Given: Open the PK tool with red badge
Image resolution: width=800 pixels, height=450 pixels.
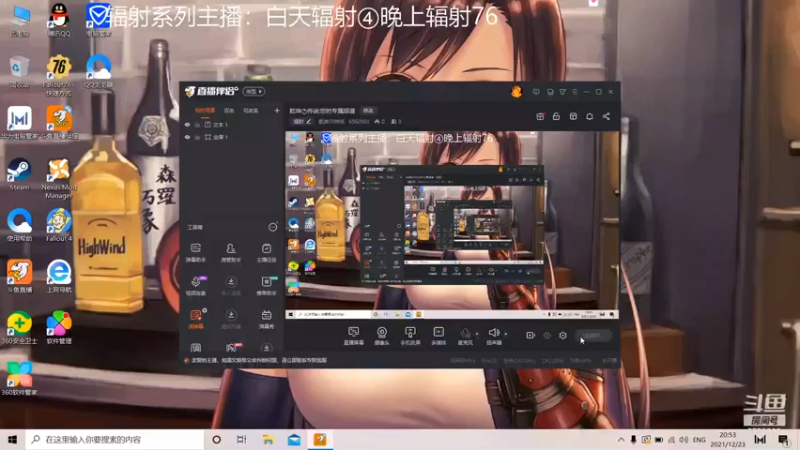Looking at the screenshot, I should pos(231,348).
